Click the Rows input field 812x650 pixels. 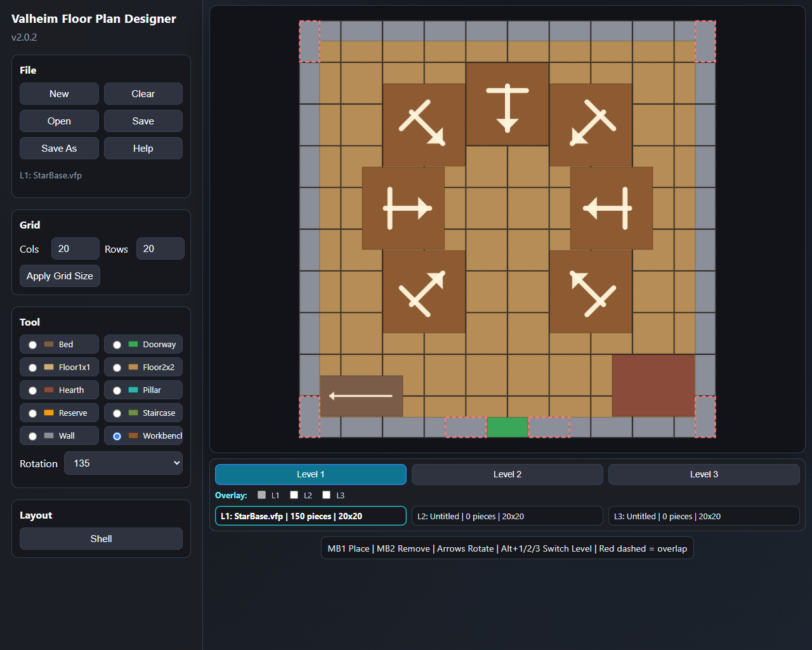(160, 249)
